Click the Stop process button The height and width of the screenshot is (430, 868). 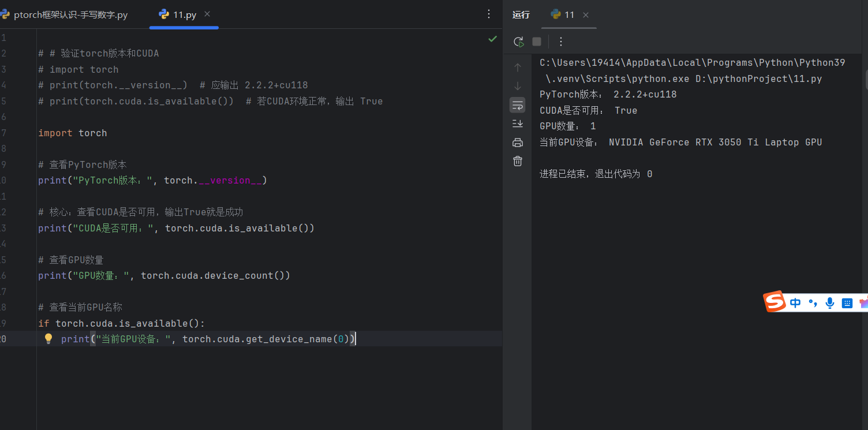pyautogui.click(x=537, y=42)
